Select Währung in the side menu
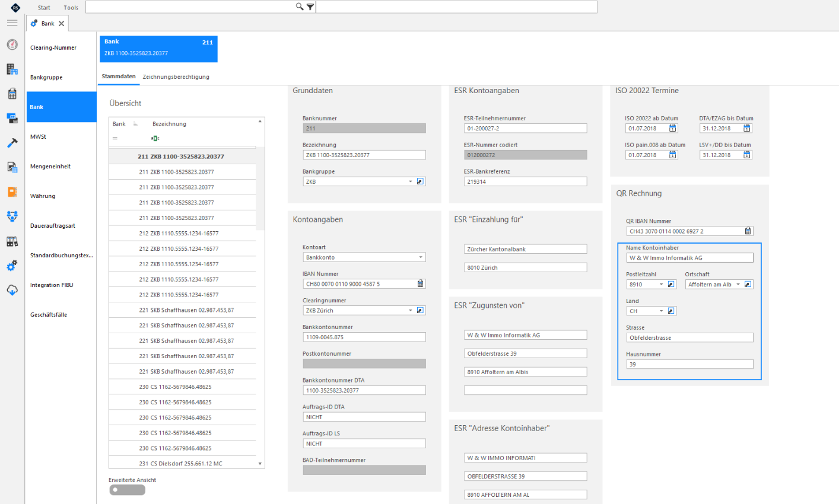839x504 pixels. click(61, 196)
